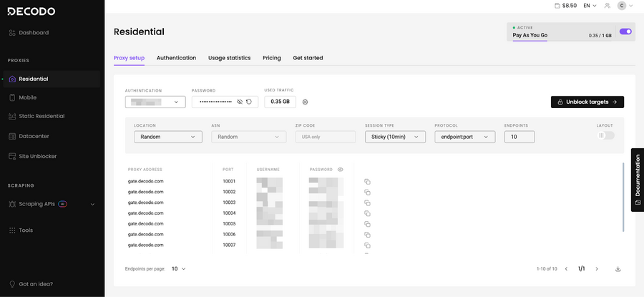Click the Endpoints number field

pyautogui.click(x=519, y=137)
